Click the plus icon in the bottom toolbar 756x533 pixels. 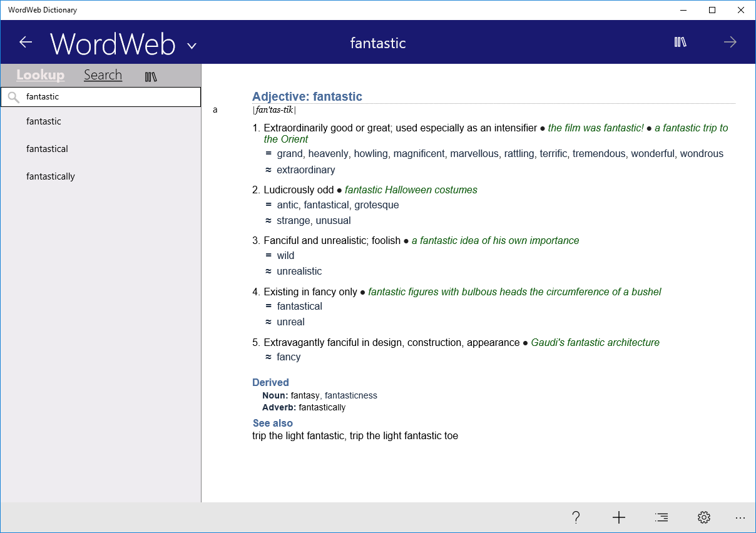618,517
